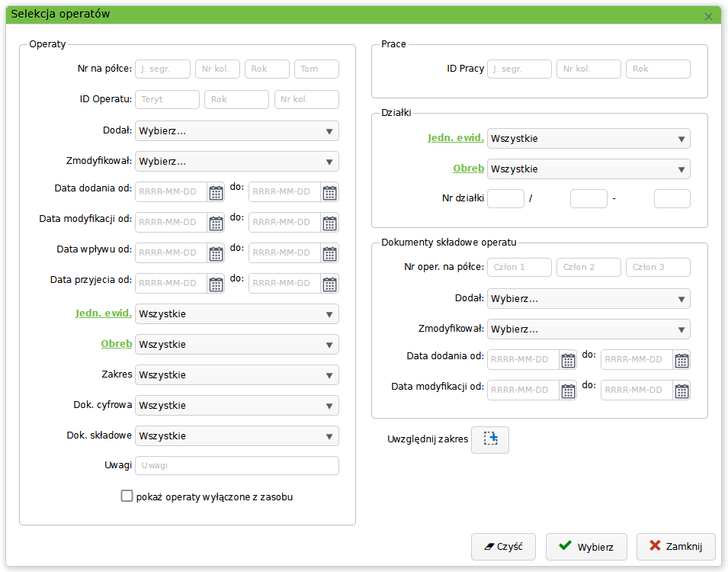
Task: Click the Obręb link in Działki
Action: click(468, 169)
